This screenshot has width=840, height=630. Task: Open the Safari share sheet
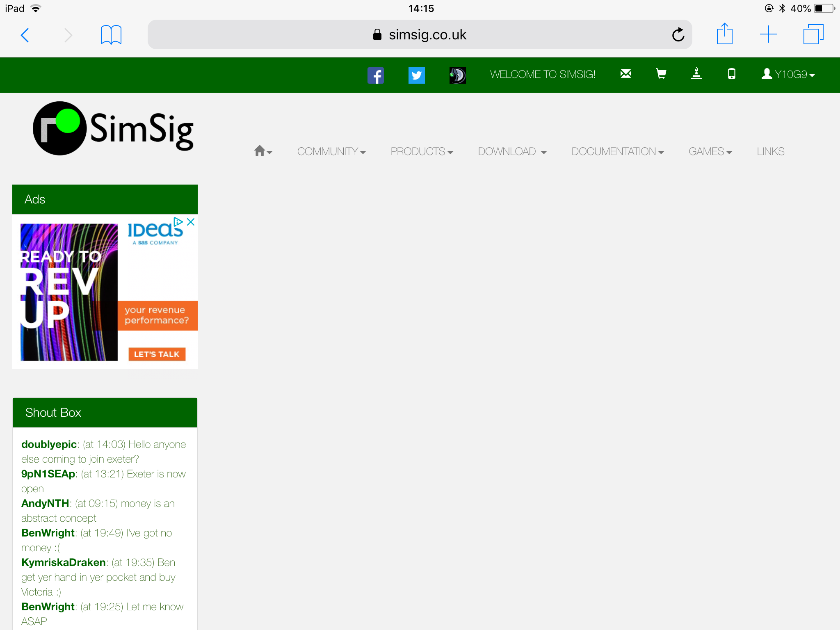(725, 34)
